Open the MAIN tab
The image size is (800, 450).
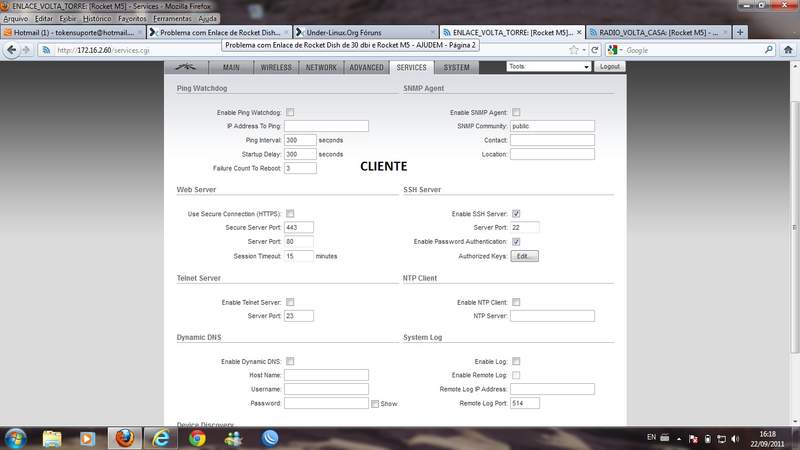pos(231,67)
